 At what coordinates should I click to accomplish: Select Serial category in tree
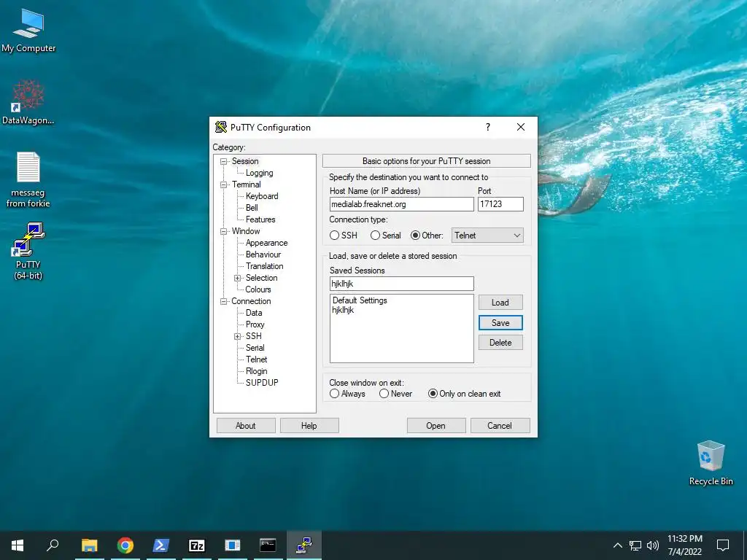coord(255,348)
